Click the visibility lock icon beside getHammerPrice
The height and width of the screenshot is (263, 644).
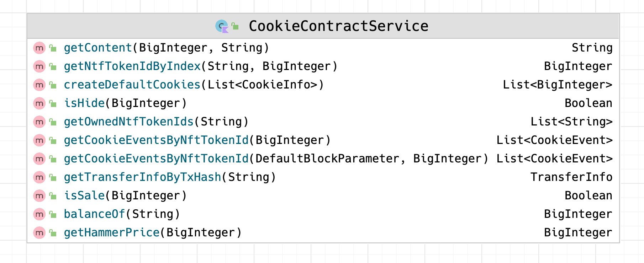53,233
